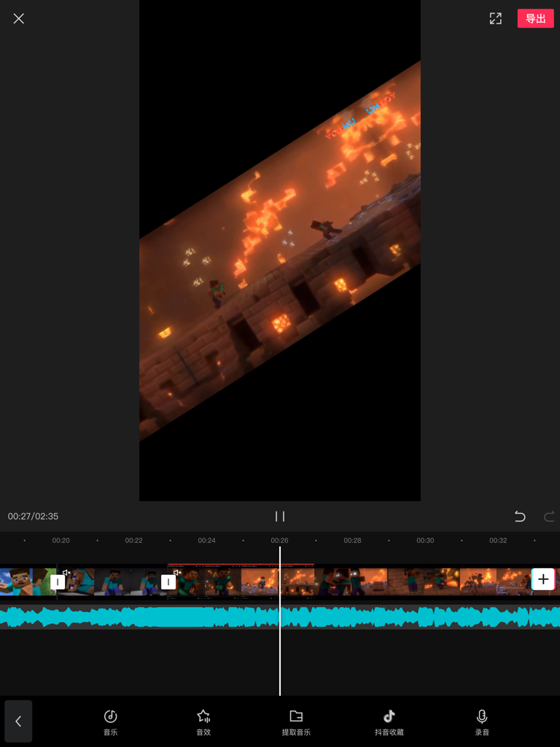The height and width of the screenshot is (747, 560).
Task: Tap the 00:30 mark on timeline ruler
Action: [x=425, y=541]
